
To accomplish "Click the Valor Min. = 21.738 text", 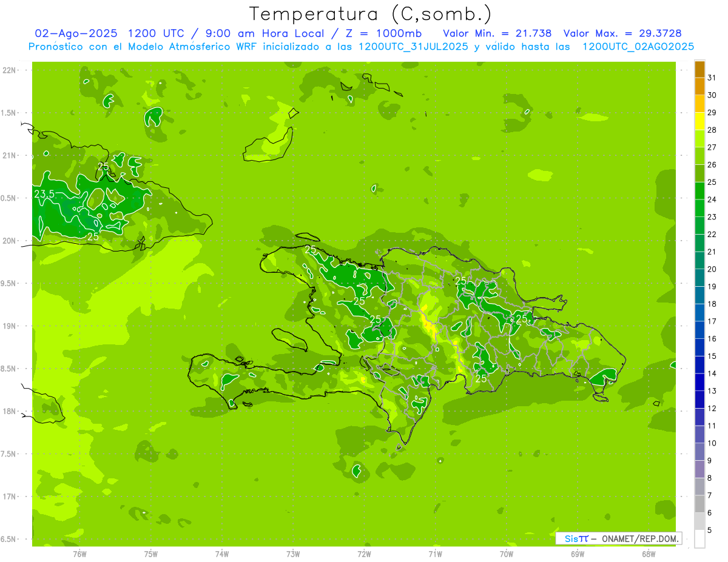I will pos(497,33).
